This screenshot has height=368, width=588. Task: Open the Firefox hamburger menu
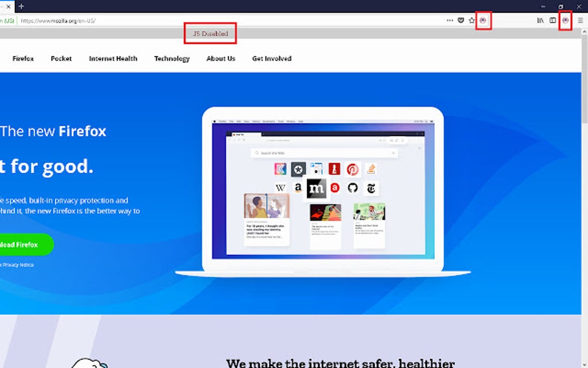coord(580,21)
